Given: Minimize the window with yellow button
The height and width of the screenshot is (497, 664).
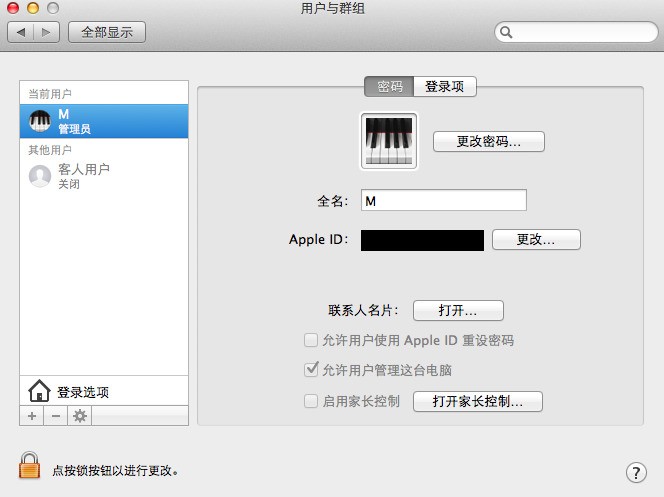Looking at the screenshot, I should coord(33,8).
